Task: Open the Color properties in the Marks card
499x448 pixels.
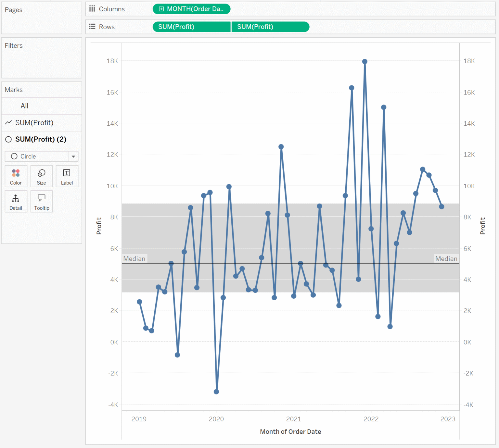Action: click(x=16, y=176)
